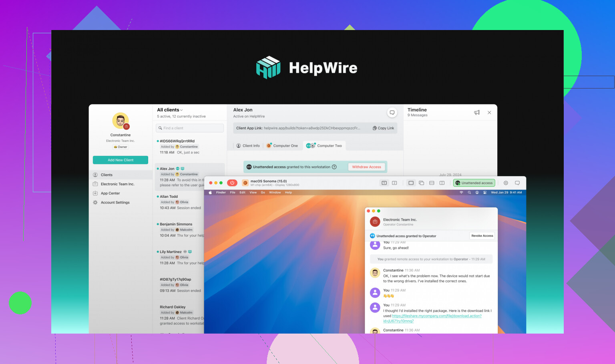Click the Find a client search field
This screenshot has height=364, width=615.
(190, 128)
